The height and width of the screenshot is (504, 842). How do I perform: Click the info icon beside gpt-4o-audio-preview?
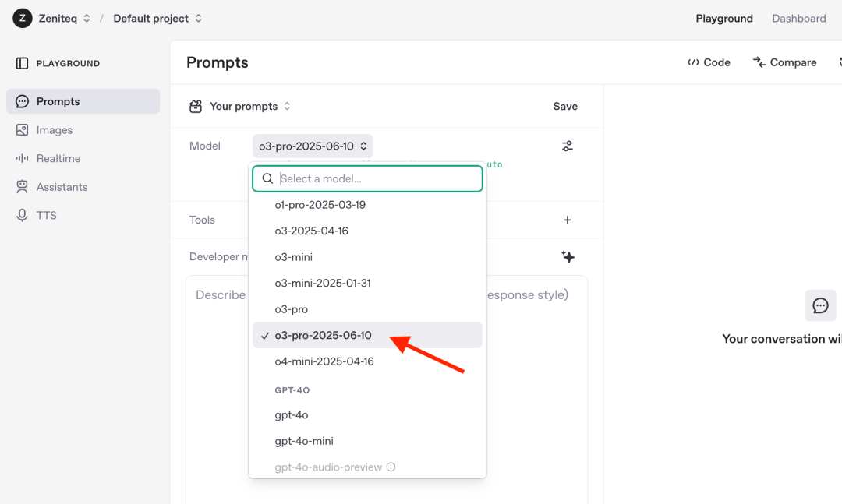click(x=391, y=467)
